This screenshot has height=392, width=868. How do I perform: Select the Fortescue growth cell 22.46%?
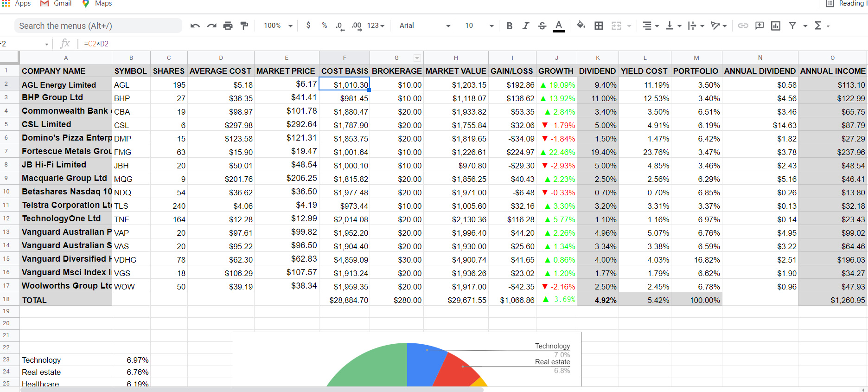pyautogui.click(x=557, y=152)
